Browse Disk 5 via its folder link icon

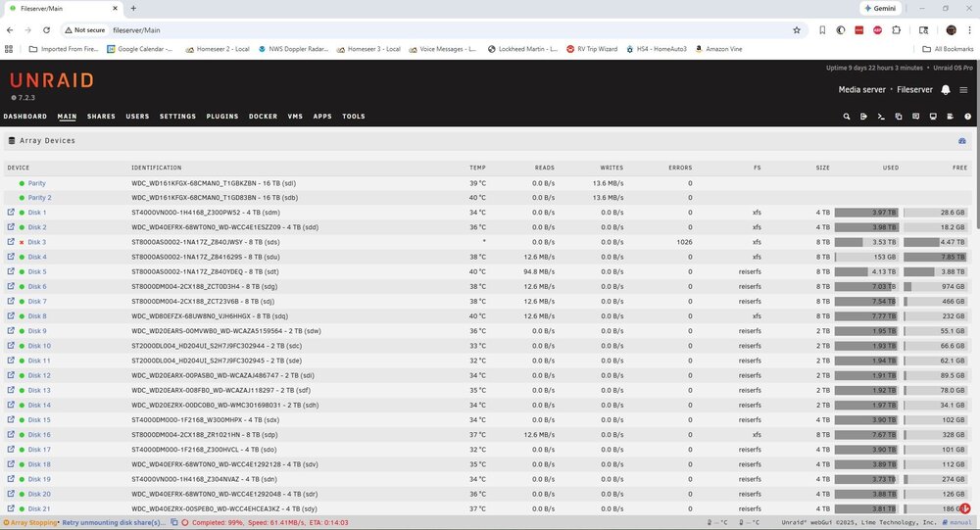tap(11, 271)
